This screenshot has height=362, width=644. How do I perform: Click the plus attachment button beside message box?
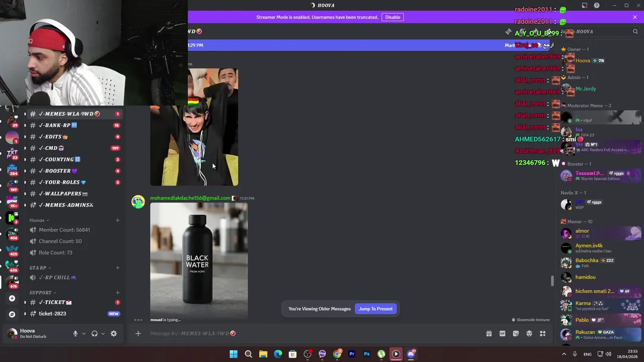point(138,333)
